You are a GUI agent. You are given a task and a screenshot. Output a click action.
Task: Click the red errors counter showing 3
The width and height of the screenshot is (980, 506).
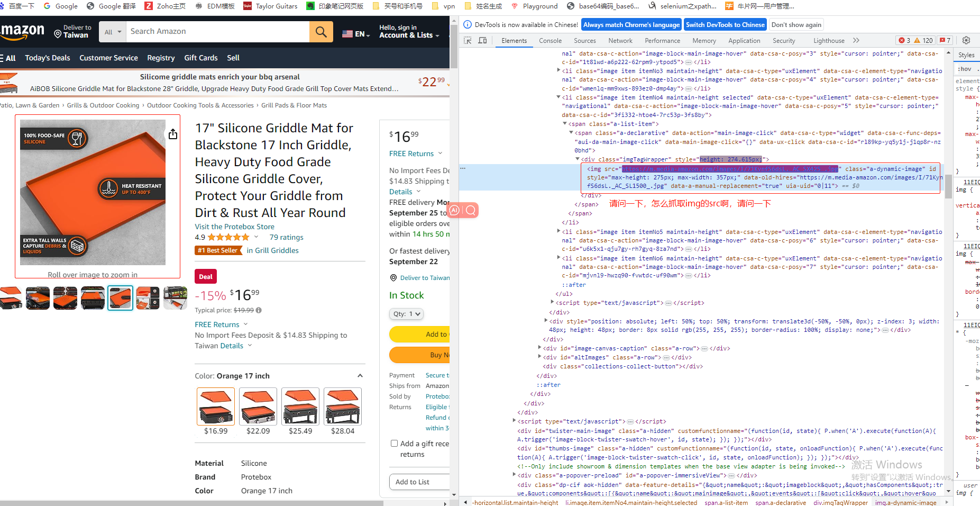click(904, 40)
